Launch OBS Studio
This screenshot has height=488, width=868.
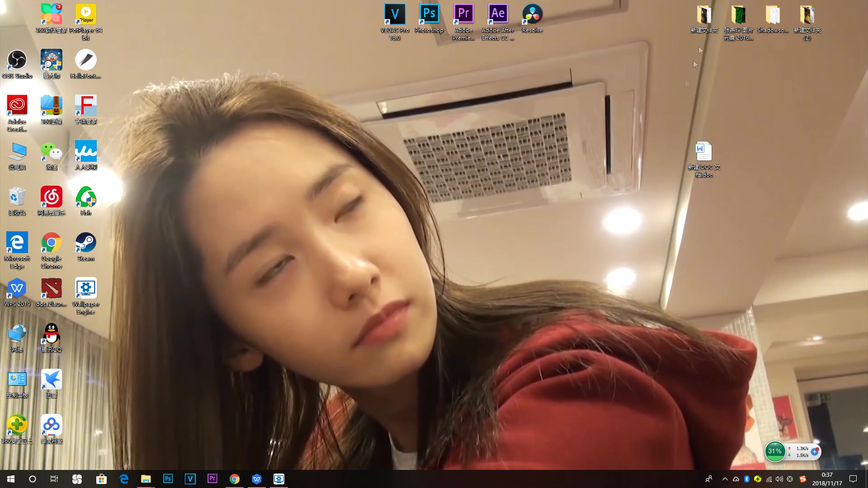[17, 59]
